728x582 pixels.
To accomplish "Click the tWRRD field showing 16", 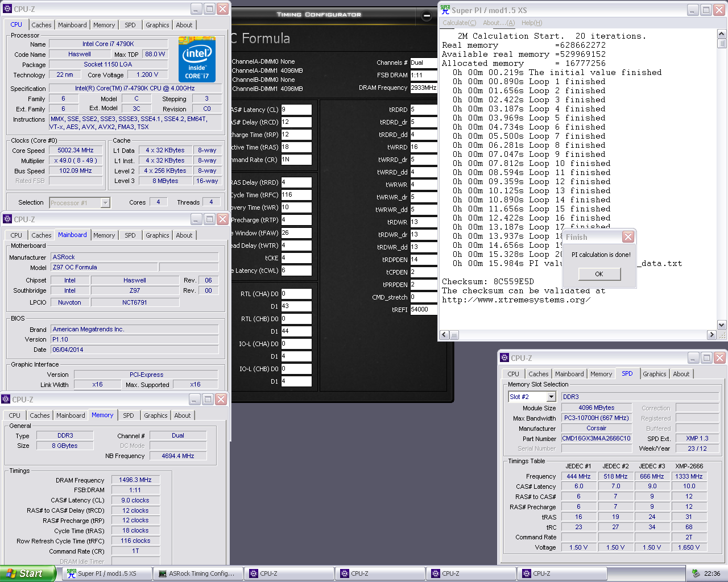I will [x=424, y=147].
